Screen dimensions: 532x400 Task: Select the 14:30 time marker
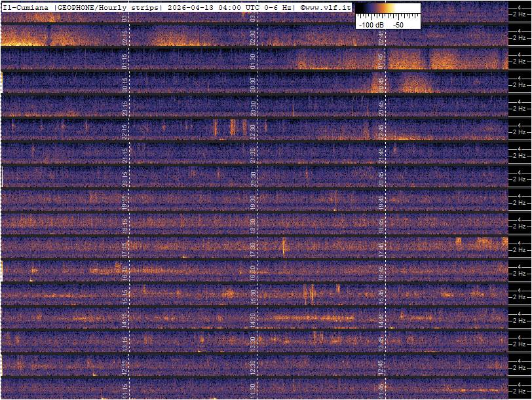click(254, 320)
